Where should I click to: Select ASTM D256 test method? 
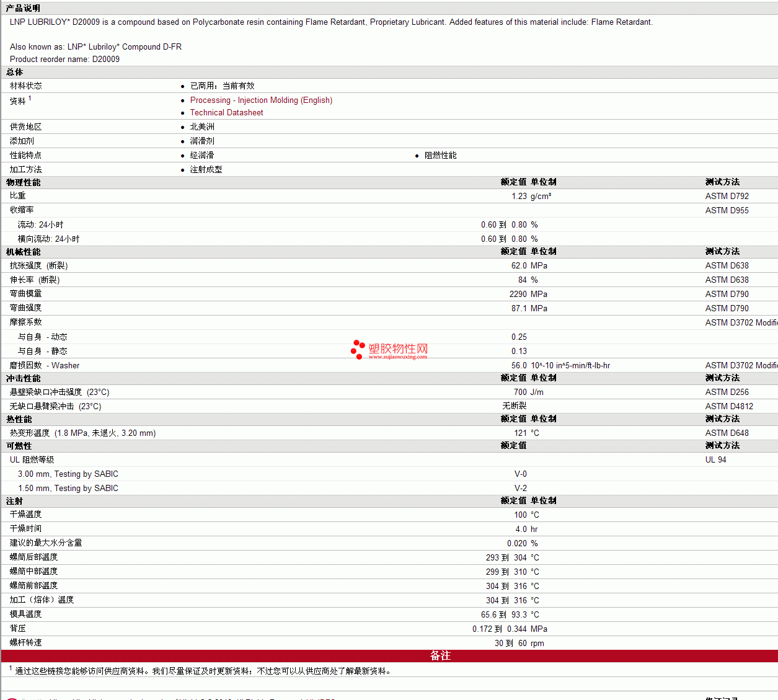point(727,392)
